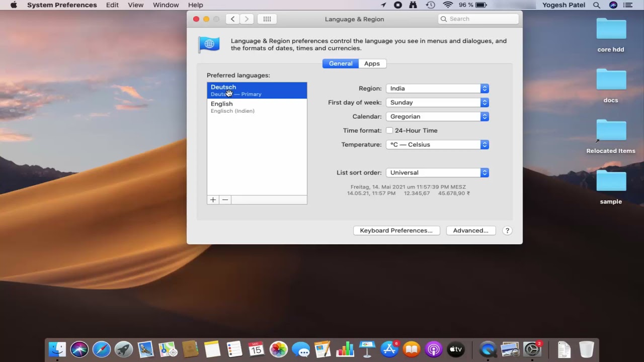Image resolution: width=644 pixels, height=362 pixels.
Task: Open Podcasts from the dock
Action: tap(434, 349)
